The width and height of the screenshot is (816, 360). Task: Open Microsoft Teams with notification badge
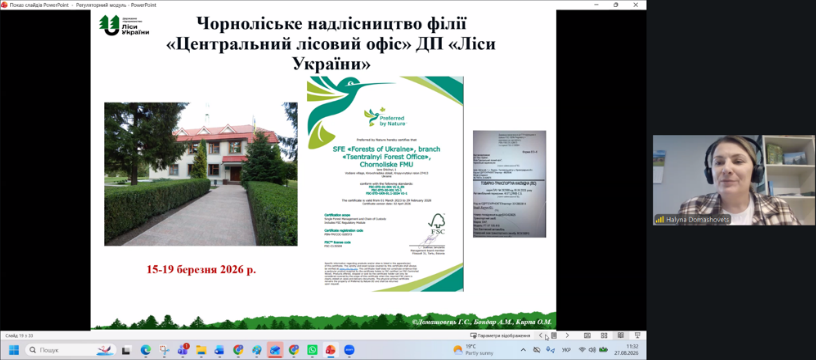coord(183,350)
